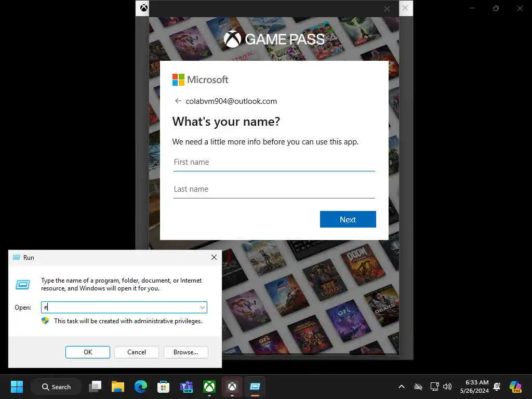
Task: Close the Game Pass sign-in window
Action: pos(405,8)
